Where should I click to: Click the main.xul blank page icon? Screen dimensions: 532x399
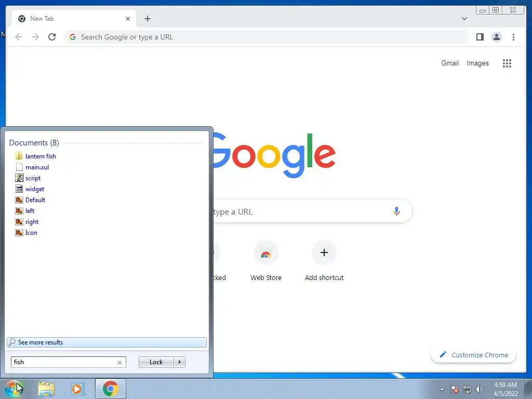[x=19, y=167]
